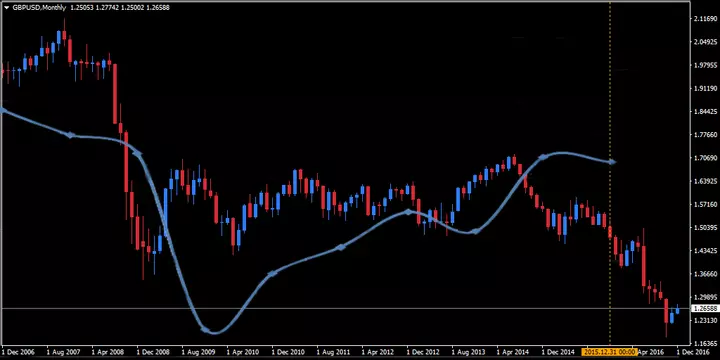Click the tallest red candlestick in 2008

[x=115, y=94]
